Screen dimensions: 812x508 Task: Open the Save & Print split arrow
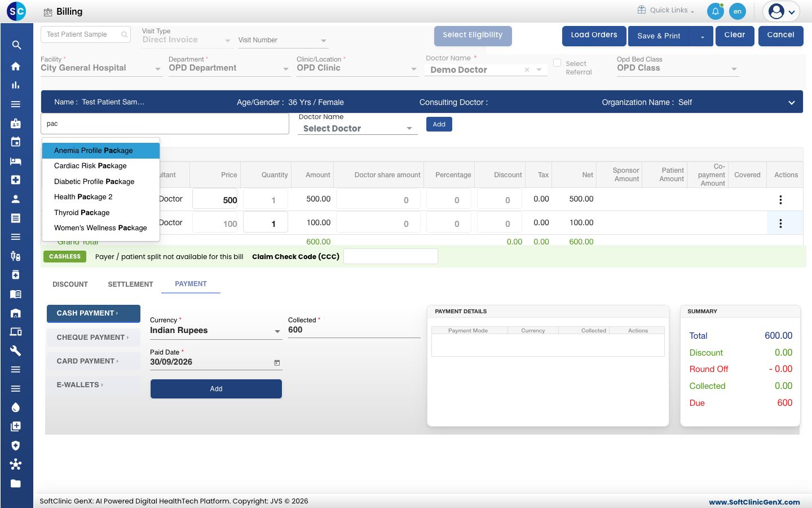click(703, 37)
